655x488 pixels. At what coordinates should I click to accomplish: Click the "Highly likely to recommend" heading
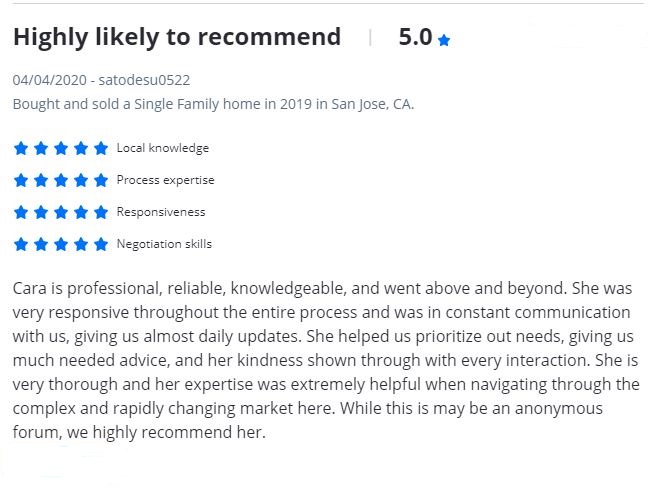tap(177, 38)
